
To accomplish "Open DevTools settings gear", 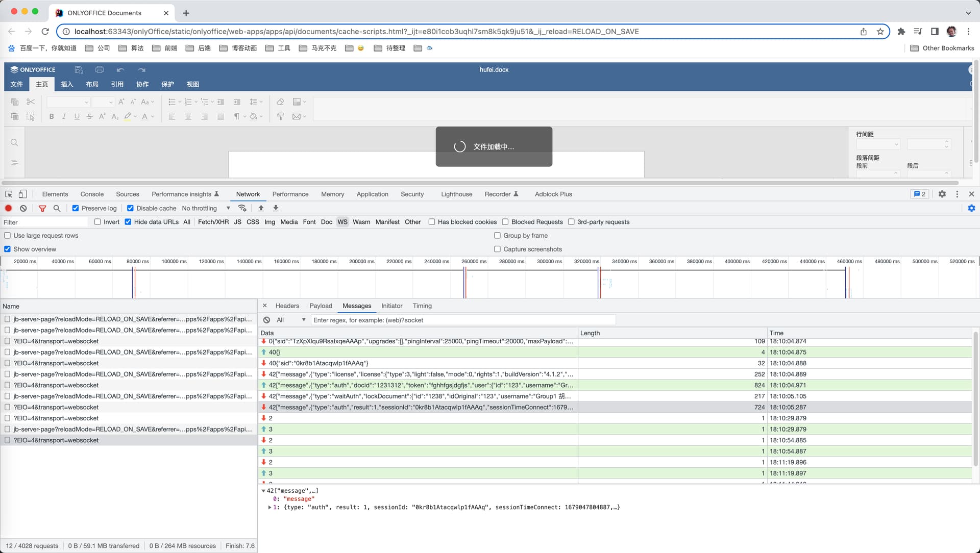I will (942, 194).
